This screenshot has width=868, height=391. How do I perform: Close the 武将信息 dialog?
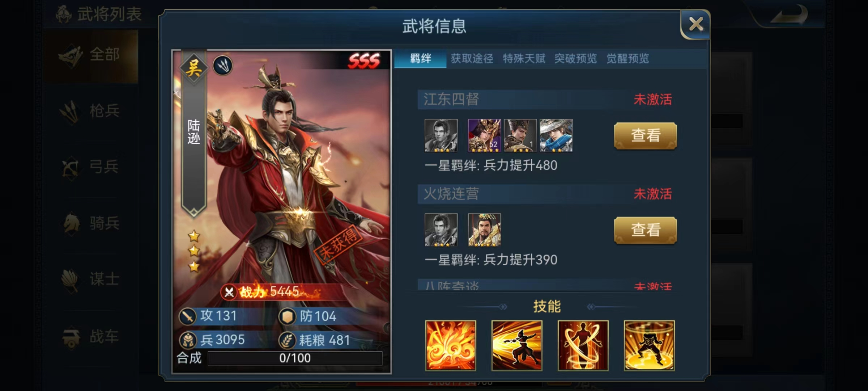click(x=695, y=25)
